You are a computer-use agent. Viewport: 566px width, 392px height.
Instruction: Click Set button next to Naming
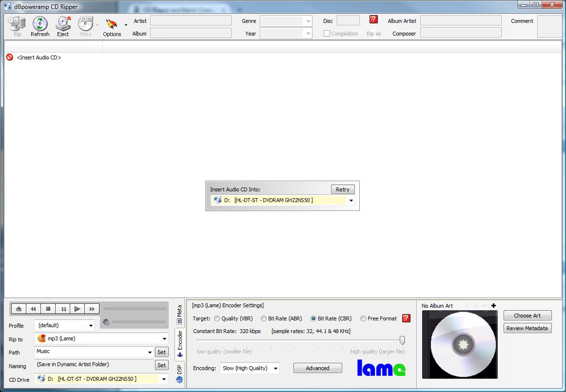(162, 365)
